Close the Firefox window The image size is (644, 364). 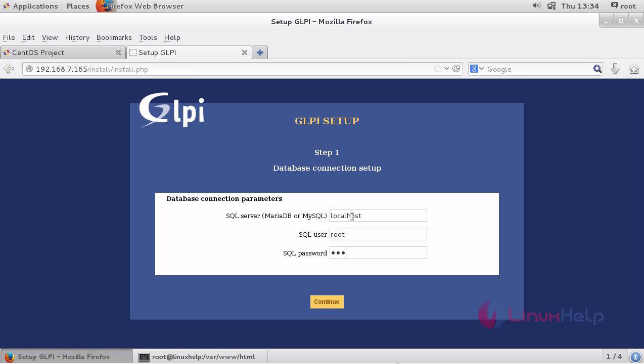coord(636,21)
